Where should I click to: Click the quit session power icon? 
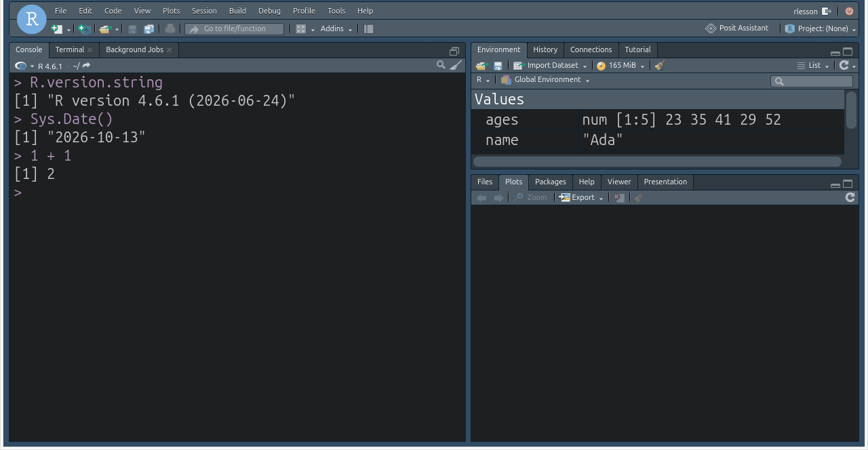[849, 11]
